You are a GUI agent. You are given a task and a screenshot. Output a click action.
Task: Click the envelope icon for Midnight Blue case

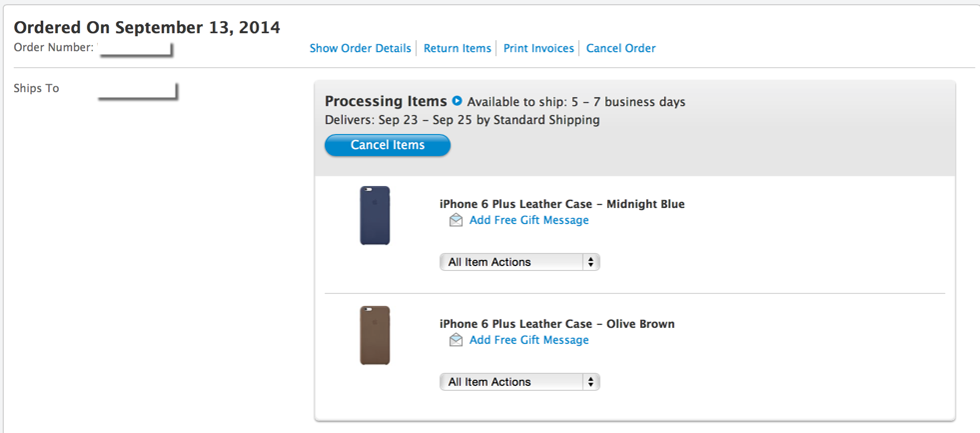coord(456,220)
